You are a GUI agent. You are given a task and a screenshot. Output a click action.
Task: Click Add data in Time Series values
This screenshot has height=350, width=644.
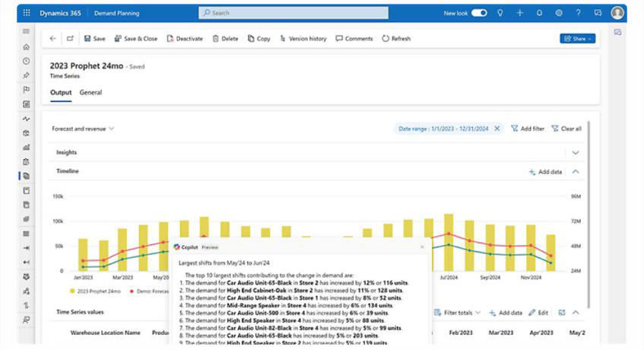506,313
